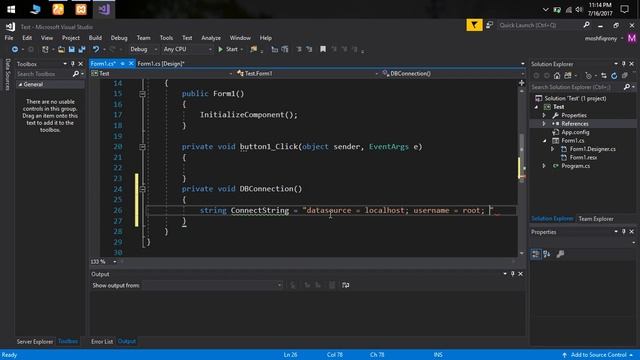Click Collapse All icon in Solution Explorer
Viewport: 640px width, 360px height.
624,76
